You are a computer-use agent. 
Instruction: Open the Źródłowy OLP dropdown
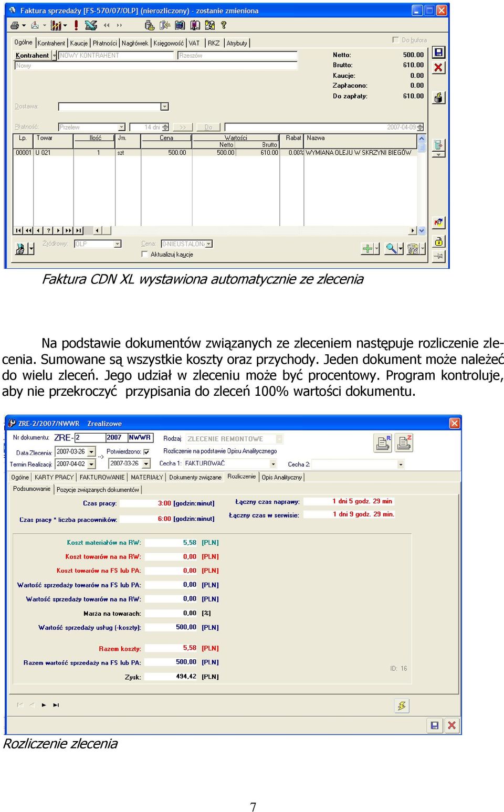[x=118, y=244]
